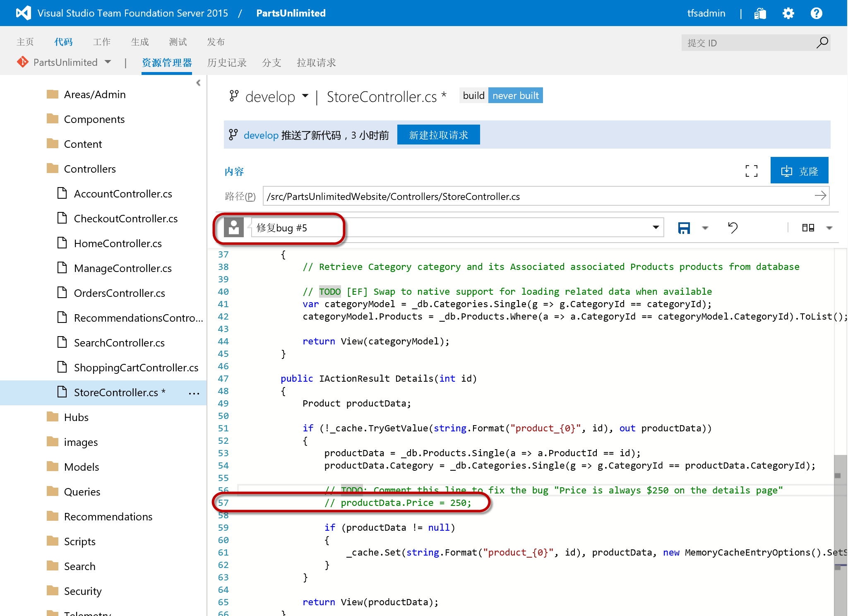This screenshot has height=616, width=848.
Task: Click the side-by-side diff view icon
Action: [808, 228]
